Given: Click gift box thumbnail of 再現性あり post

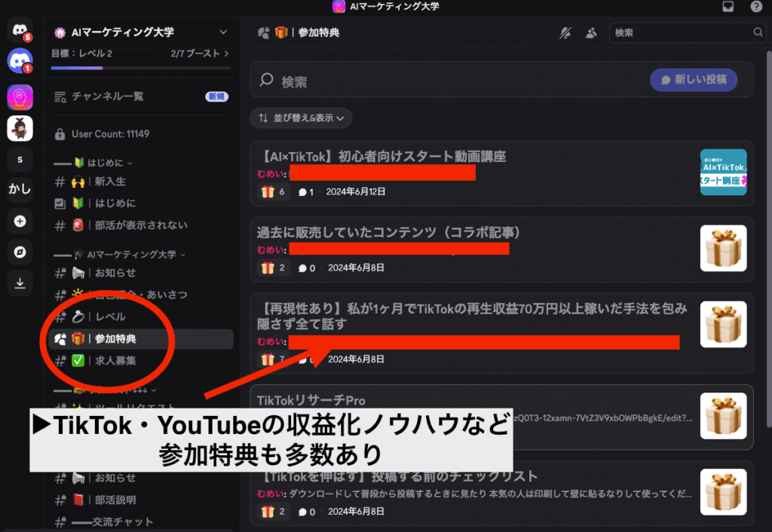Looking at the screenshot, I should (x=723, y=324).
